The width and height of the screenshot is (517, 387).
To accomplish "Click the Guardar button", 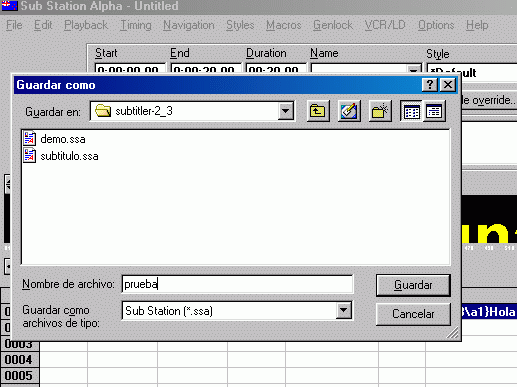I will (413, 285).
